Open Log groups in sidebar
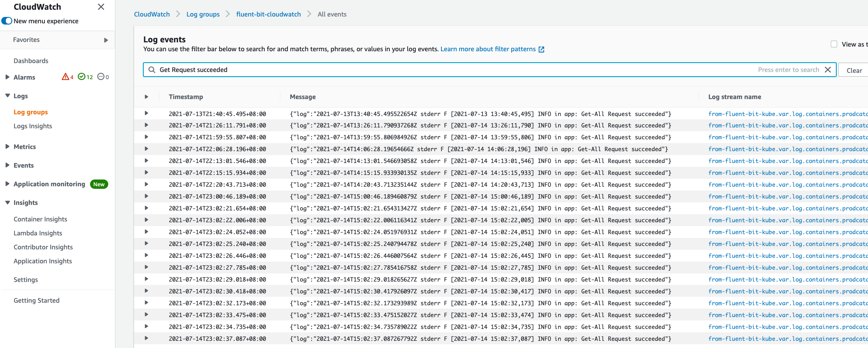 30,112
